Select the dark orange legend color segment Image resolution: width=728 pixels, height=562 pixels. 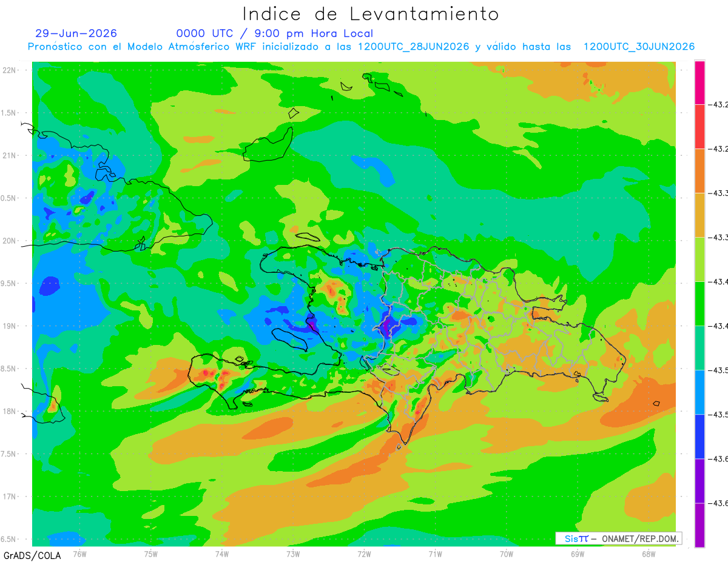click(x=699, y=171)
